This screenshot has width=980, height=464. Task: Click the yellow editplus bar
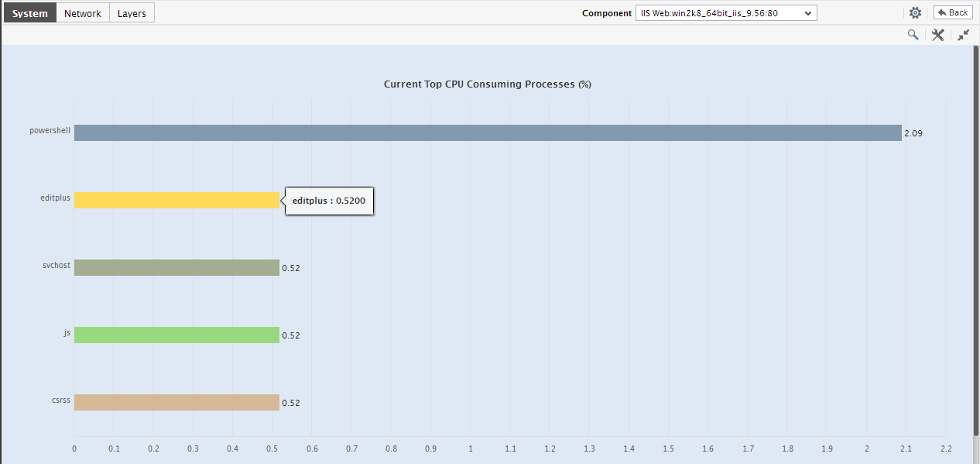176,200
